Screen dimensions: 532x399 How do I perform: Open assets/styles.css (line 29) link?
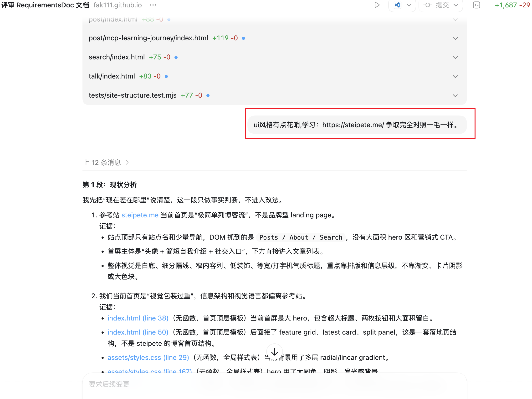click(148, 357)
